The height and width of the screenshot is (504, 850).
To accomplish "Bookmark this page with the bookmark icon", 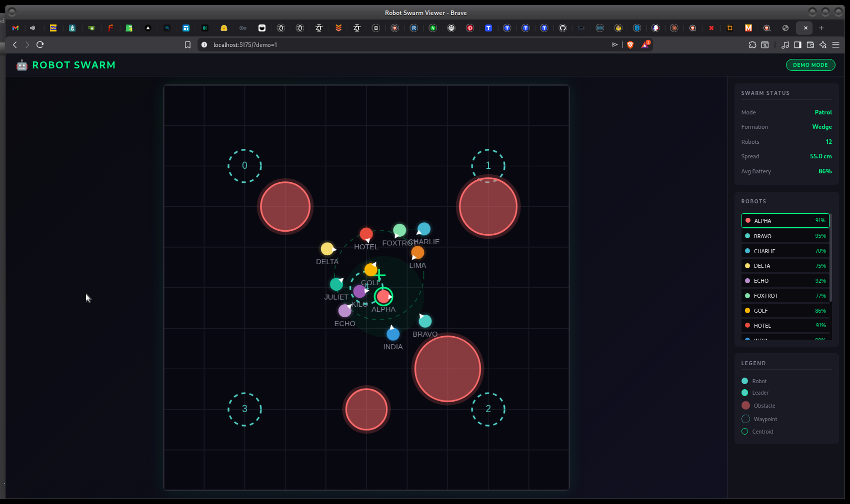I will coord(188,45).
